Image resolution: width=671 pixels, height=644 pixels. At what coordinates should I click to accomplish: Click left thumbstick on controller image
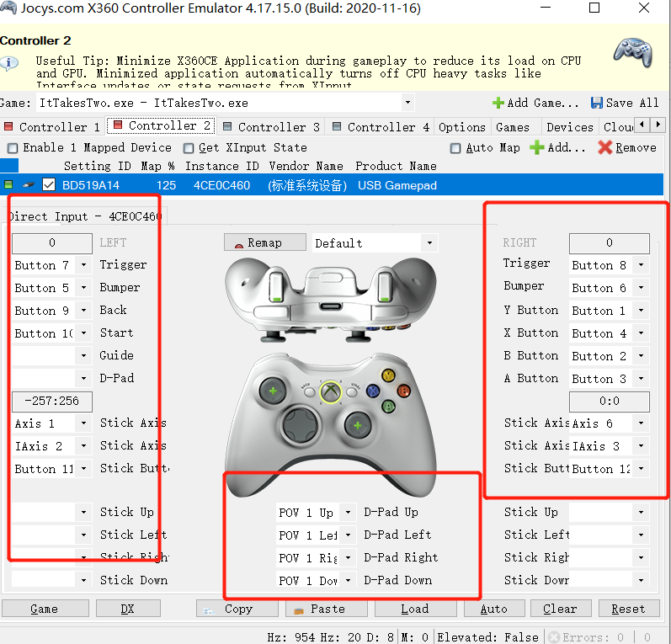point(273,391)
